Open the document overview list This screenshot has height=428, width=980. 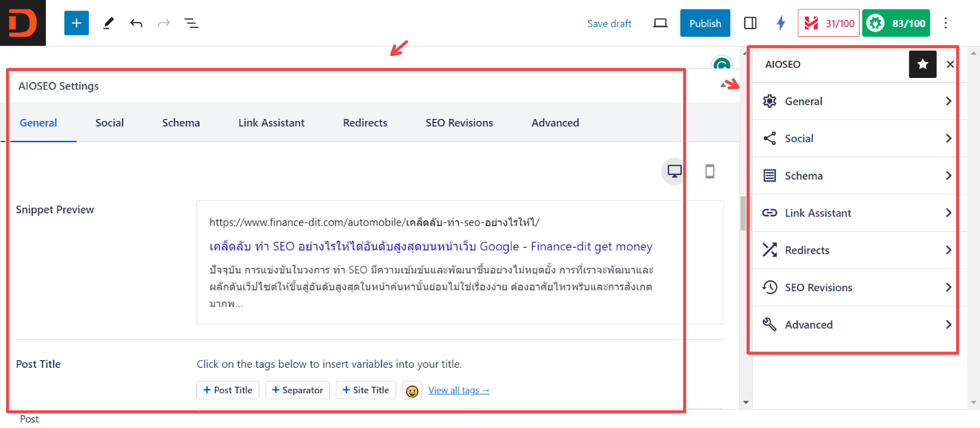coord(192,23)
